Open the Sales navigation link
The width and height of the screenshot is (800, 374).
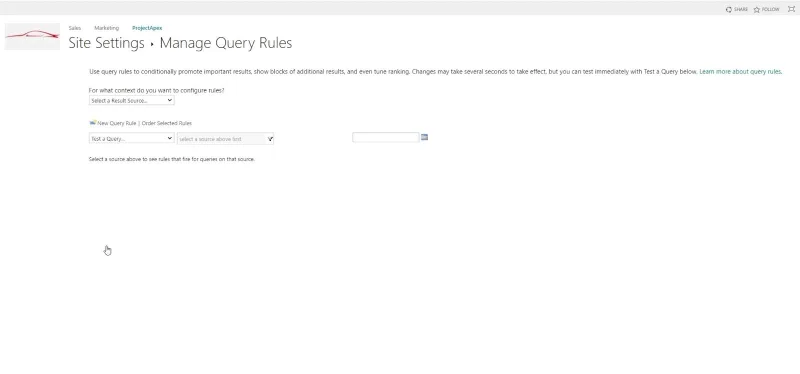(74, 28)
